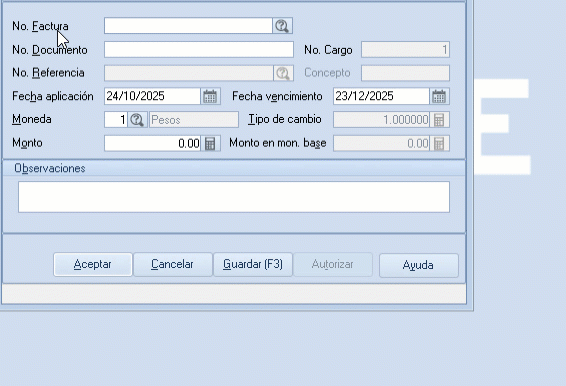This screenshot has width=566, height=386.
Task: Click the Guardar (F3) button
Action: [x=253, y=265]
